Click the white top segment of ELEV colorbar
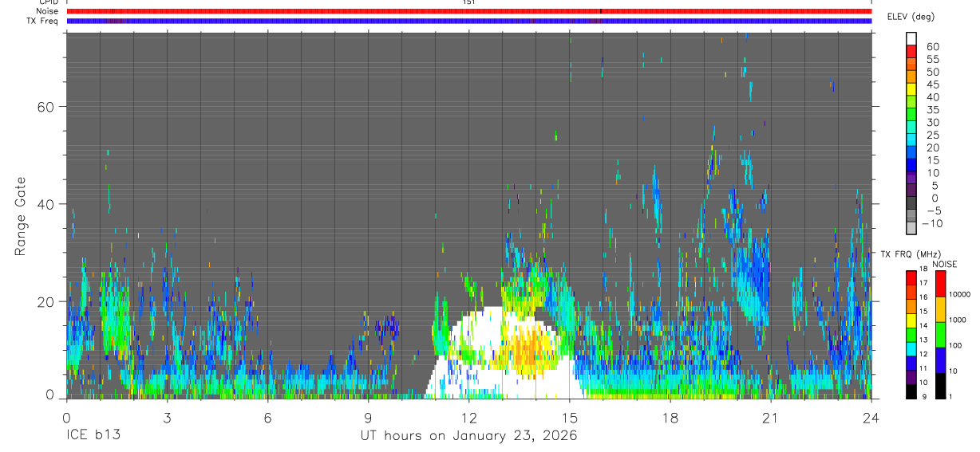The image size is (980, 452). (911, 37)
